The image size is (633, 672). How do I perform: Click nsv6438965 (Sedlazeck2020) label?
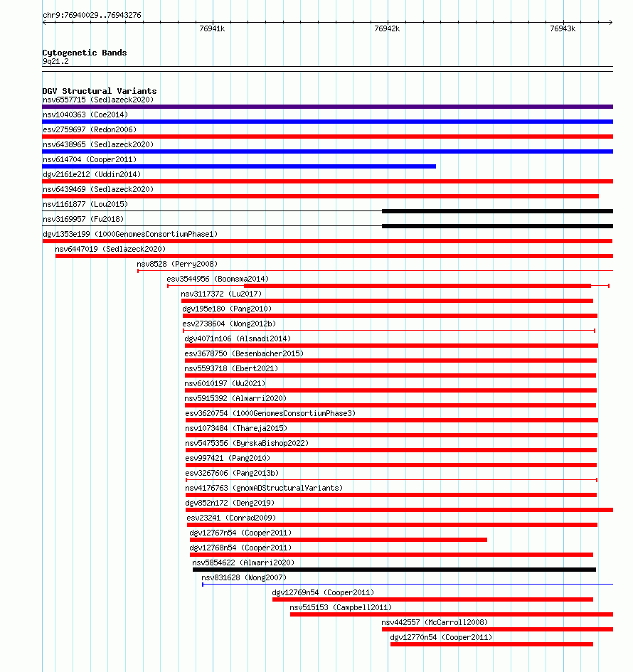98,145
